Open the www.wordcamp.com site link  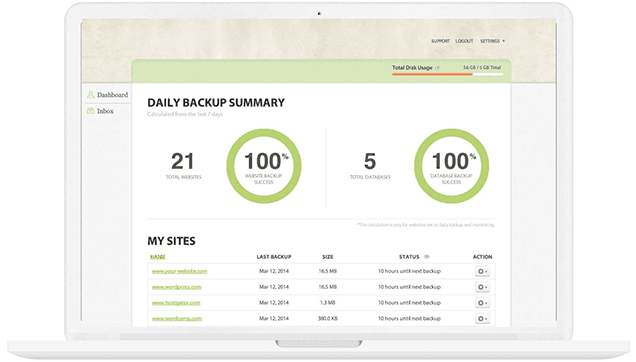pyautogui.click(x=177, y=319)
